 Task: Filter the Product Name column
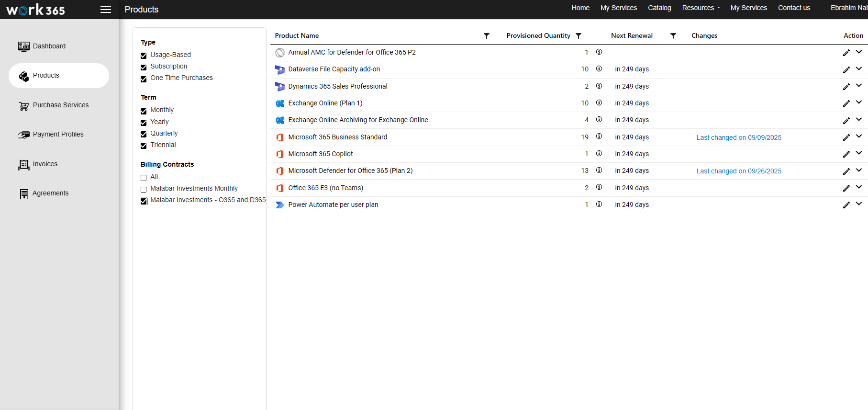coord(487,36)
